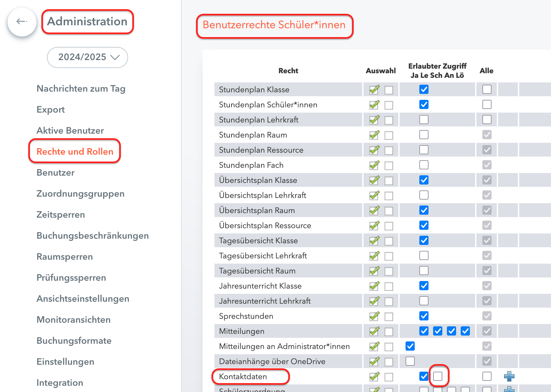Uncheck allowed access for Stundenplan Klasse

(424, 89)
